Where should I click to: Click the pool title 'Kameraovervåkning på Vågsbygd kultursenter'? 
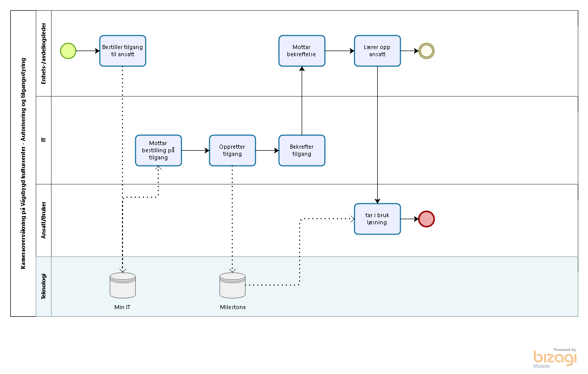23,163
